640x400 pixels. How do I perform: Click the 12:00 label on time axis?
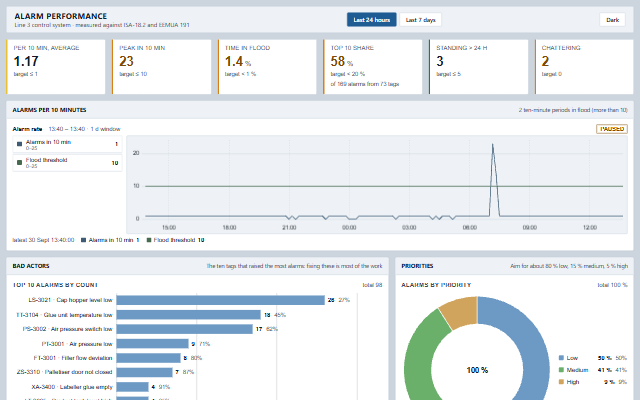click(x=589, y=227)
